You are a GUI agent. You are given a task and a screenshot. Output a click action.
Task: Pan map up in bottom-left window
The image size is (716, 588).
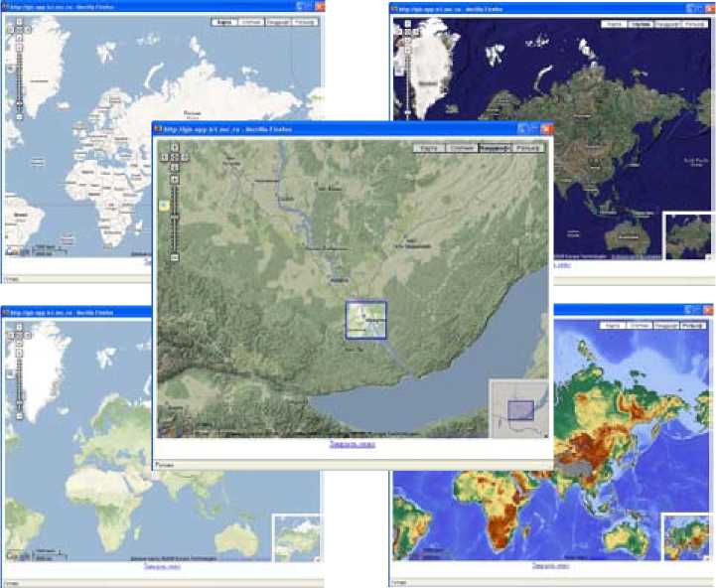click(x=19, y=327)
